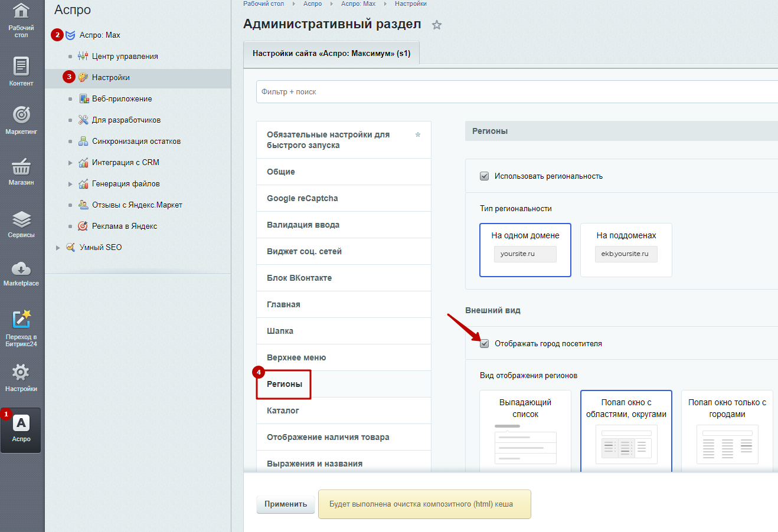The width and height of the screenshot is (778, 532).
Task: Go to Настройки breadcrumb link
Action: coord(411,4)
